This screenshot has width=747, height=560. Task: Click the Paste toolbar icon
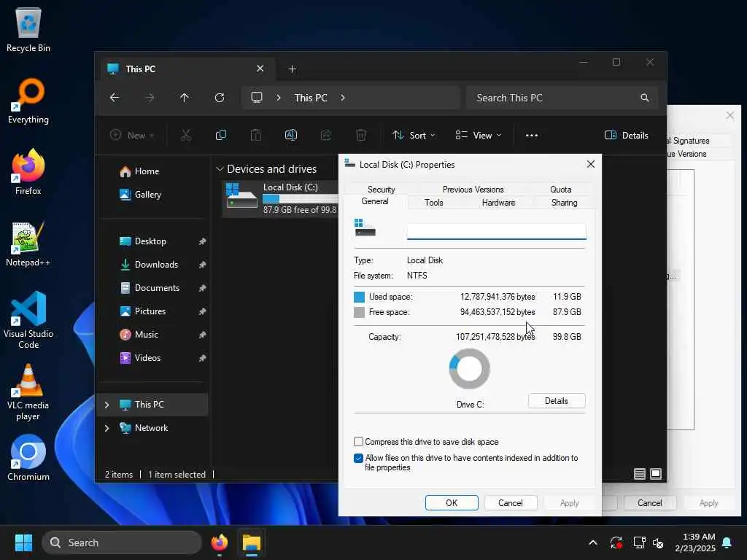click(x=256, y=135)
